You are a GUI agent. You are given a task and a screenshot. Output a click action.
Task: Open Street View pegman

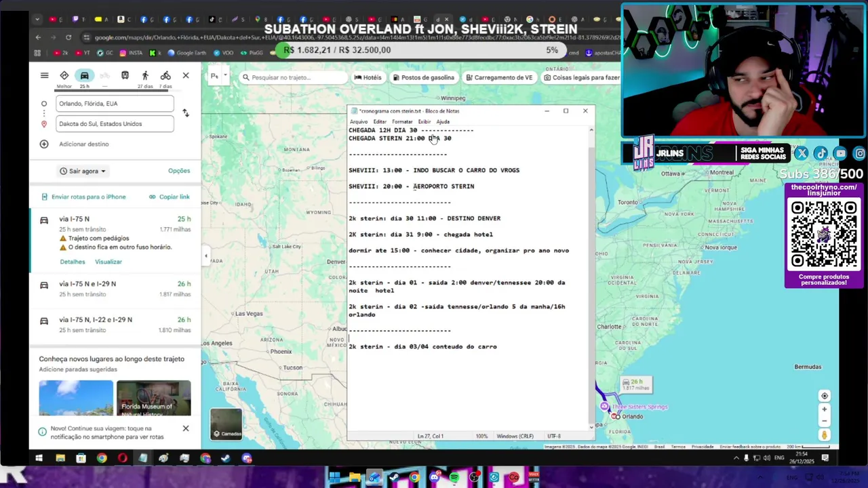[x=825, y=436]
